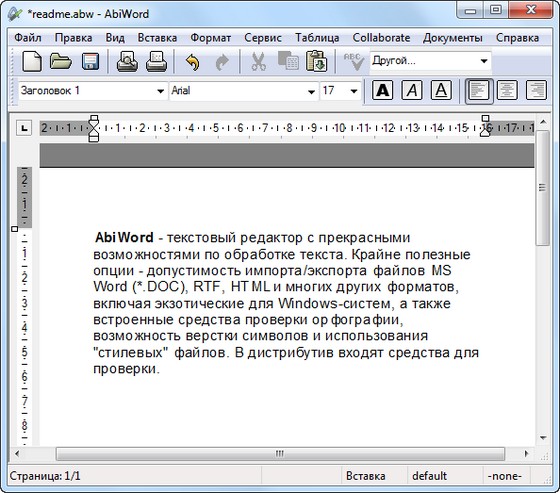Click -none- entry in status bar
Image resolution: width=560 pixels, height=493 pixels.
(x=505, y=476)
